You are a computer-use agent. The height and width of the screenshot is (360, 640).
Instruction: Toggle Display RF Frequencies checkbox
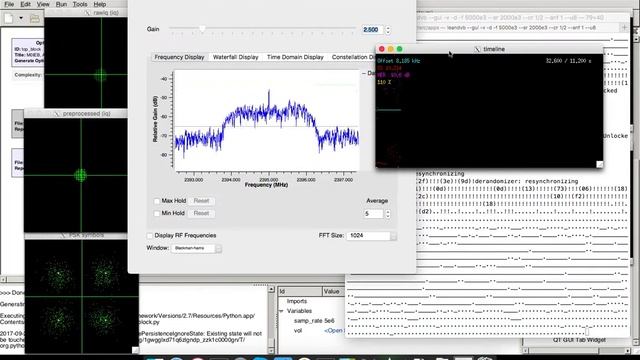click(150, 236)
